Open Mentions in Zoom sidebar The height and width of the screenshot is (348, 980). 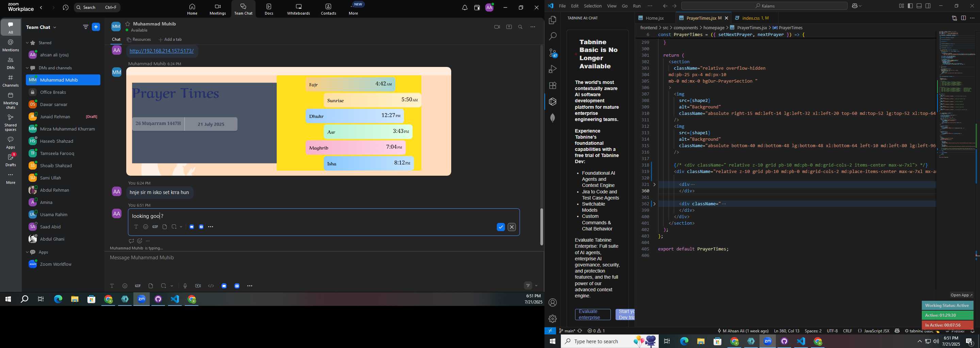click(11, 46)
